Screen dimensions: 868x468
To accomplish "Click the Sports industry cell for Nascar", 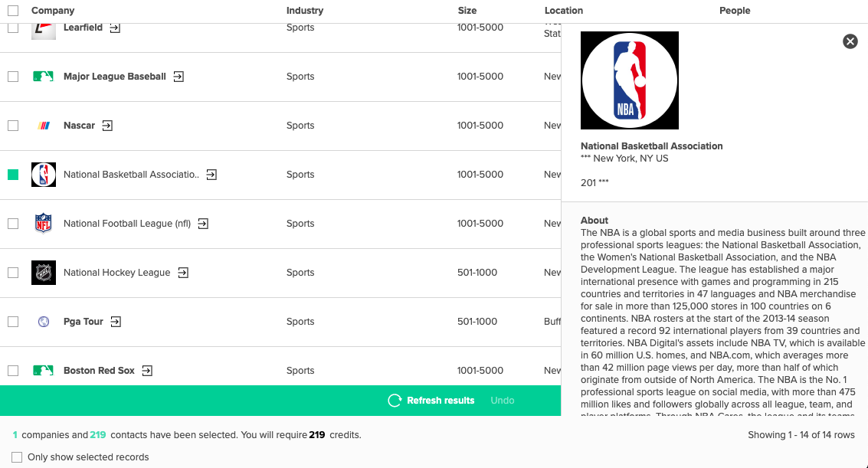I will (x=300, y=126).
